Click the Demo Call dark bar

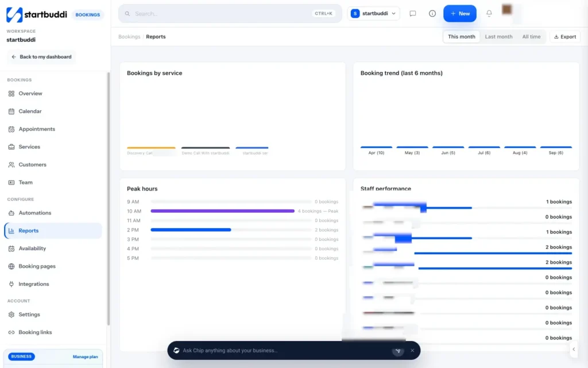206,148
